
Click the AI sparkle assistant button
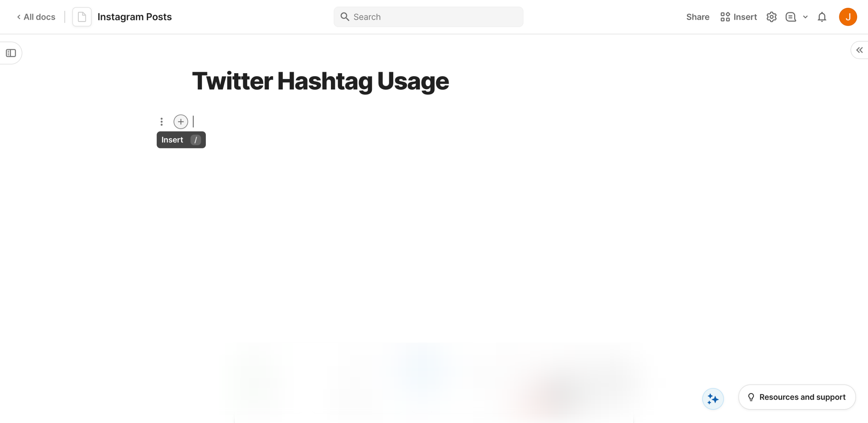(x=713, y=399)
